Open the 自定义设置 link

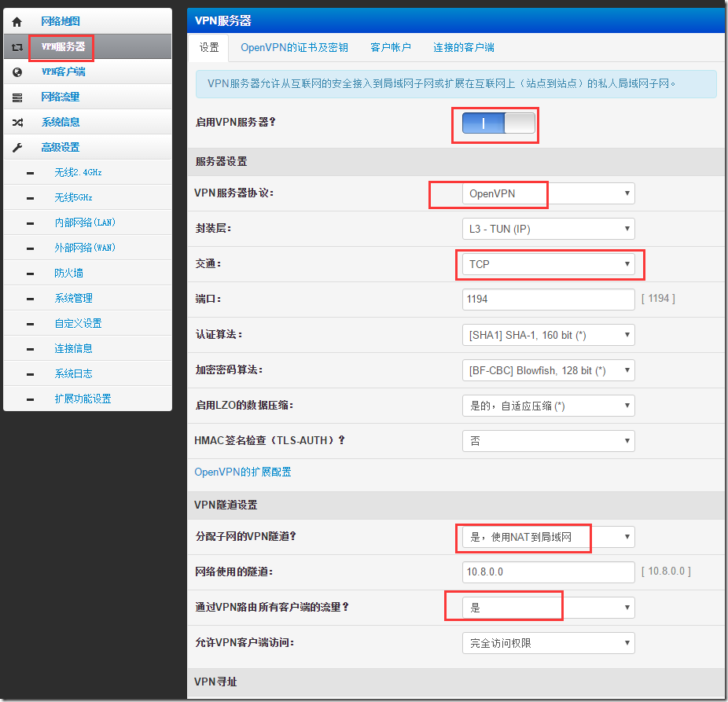tap(78, 323)
